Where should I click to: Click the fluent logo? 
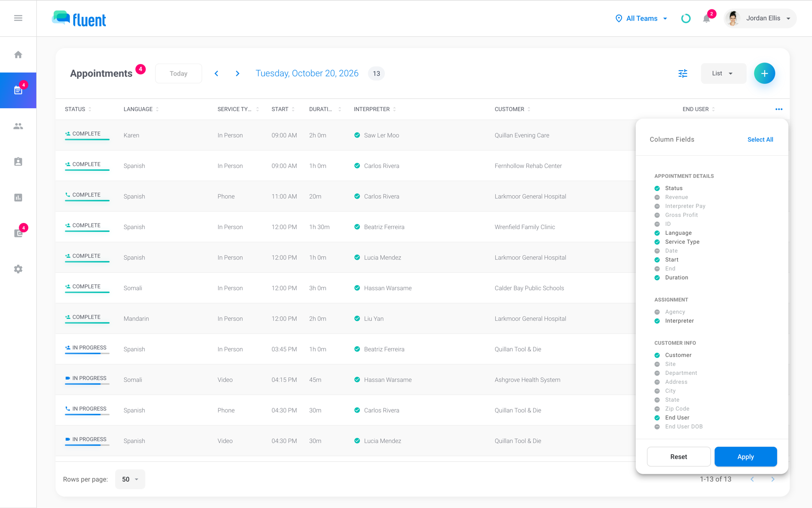[x=79, y=19]
